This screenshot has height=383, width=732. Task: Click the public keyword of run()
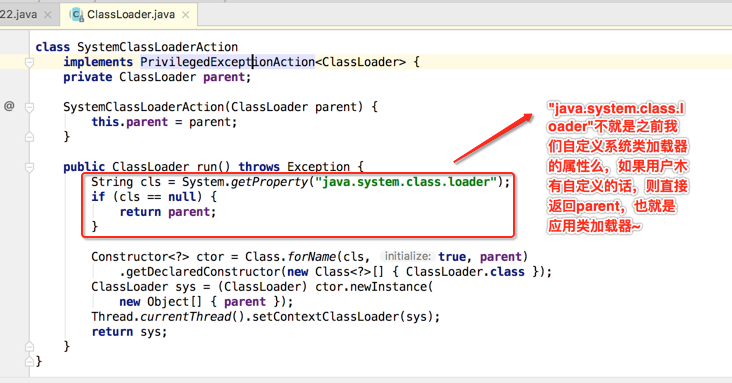[x=84, y=167]
